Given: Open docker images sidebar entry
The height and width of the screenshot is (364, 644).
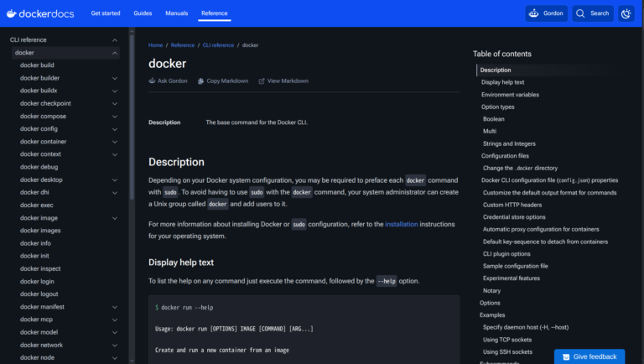Looking at the screenshot, I should click(40, 231).
